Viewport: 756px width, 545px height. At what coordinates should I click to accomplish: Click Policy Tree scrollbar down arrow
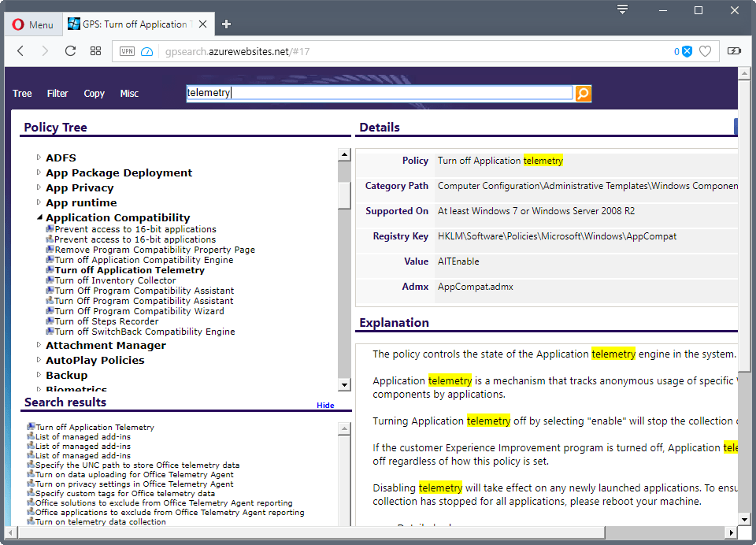(344, 385)
